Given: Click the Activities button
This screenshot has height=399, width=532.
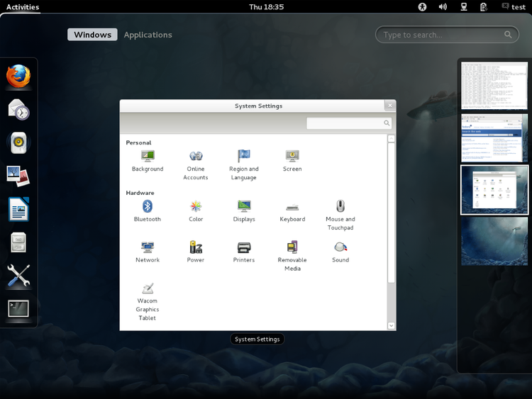Looking at the screenshot, I should point(23,7).
